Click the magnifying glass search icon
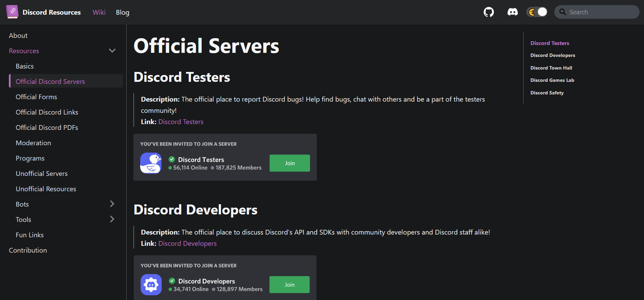This screenshot has height=300, width=644. (563, 12)
